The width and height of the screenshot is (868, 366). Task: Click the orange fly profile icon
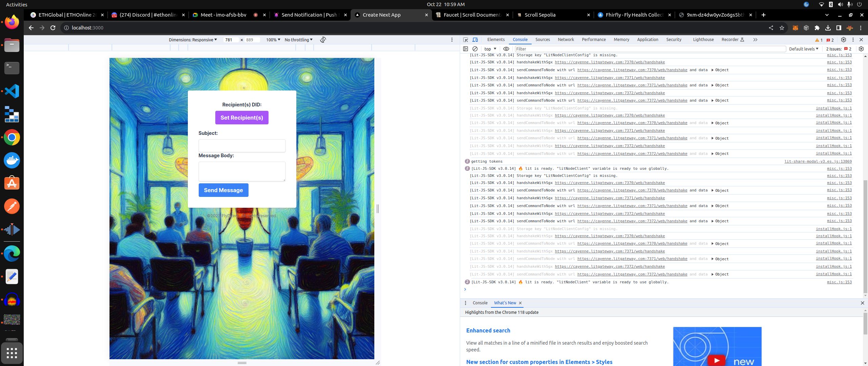[x=849, y=28]
